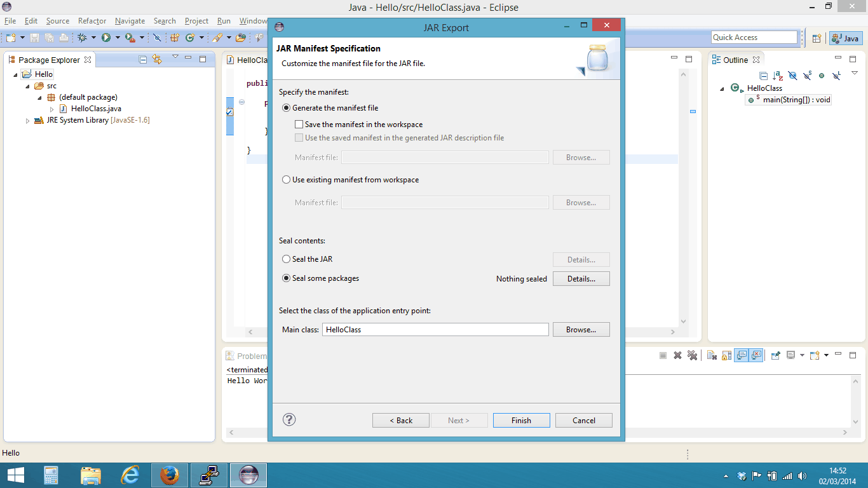Toggle Hide Local Types in Outline
This screenshot has width=868, height=488.
click(x=836, y=76)
